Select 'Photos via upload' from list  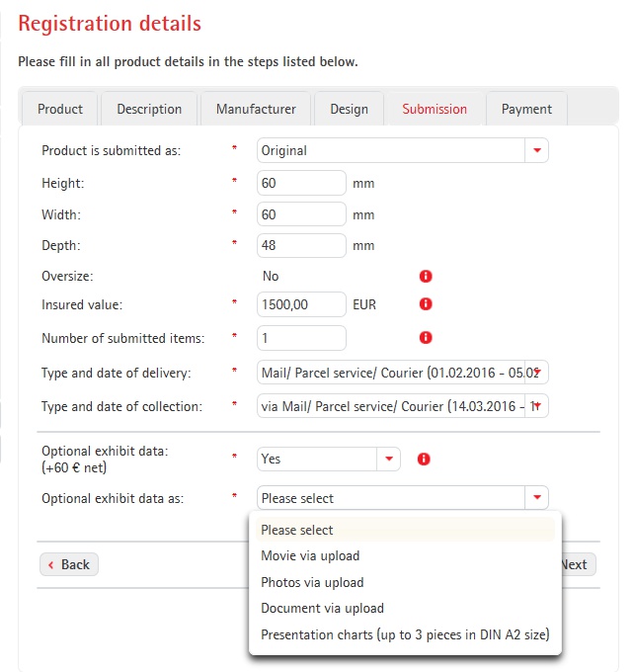point(312,582)
